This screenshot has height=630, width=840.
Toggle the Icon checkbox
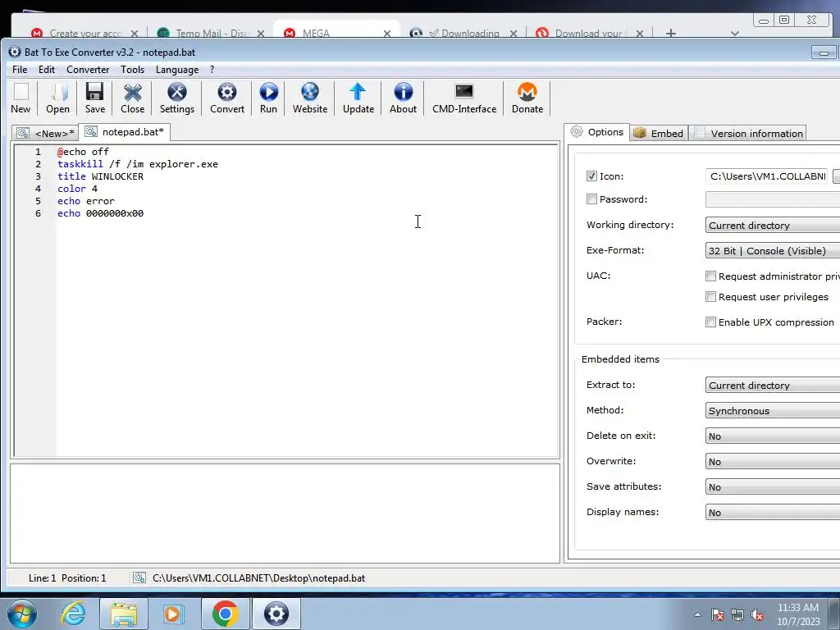point(591,176)
